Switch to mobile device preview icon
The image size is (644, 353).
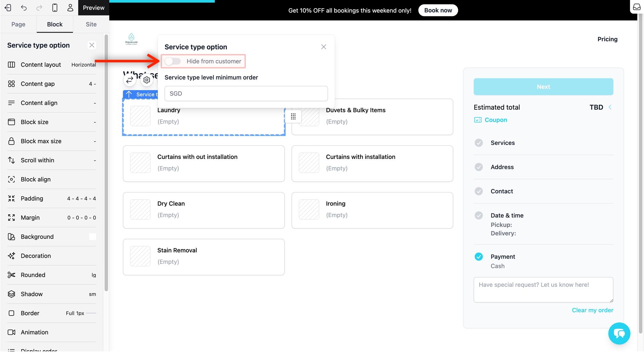[x=55, y=8]
